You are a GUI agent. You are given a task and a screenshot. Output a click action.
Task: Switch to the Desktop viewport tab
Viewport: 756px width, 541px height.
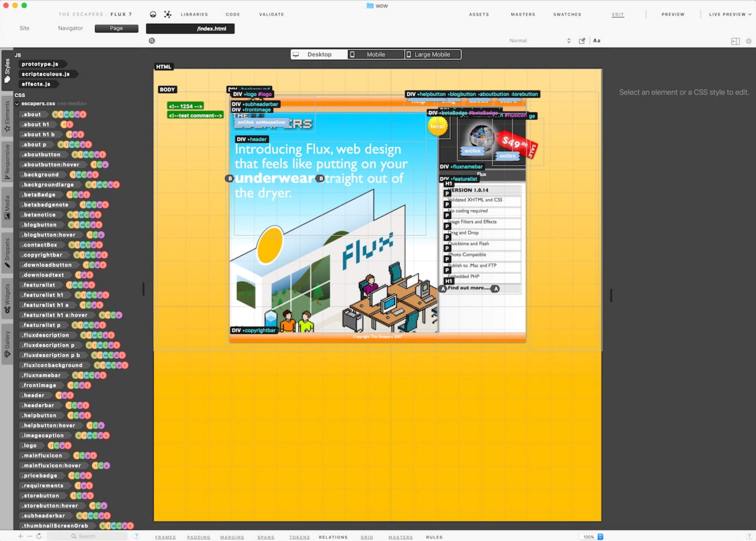(319, 54)
